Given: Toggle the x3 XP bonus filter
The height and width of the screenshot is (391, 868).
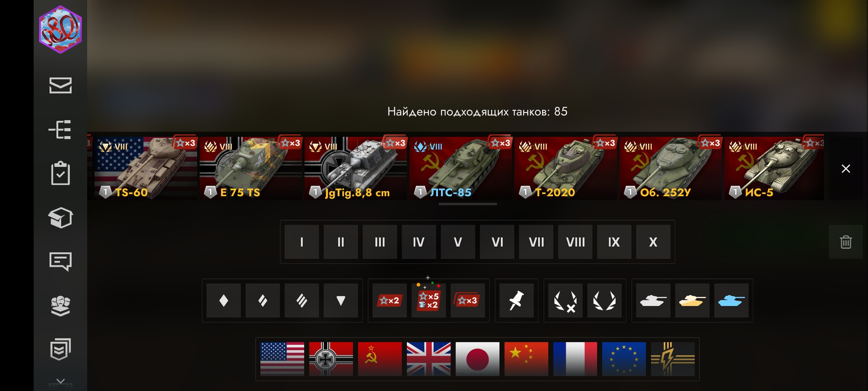Looking at the screenshot, I should (468, 300).
